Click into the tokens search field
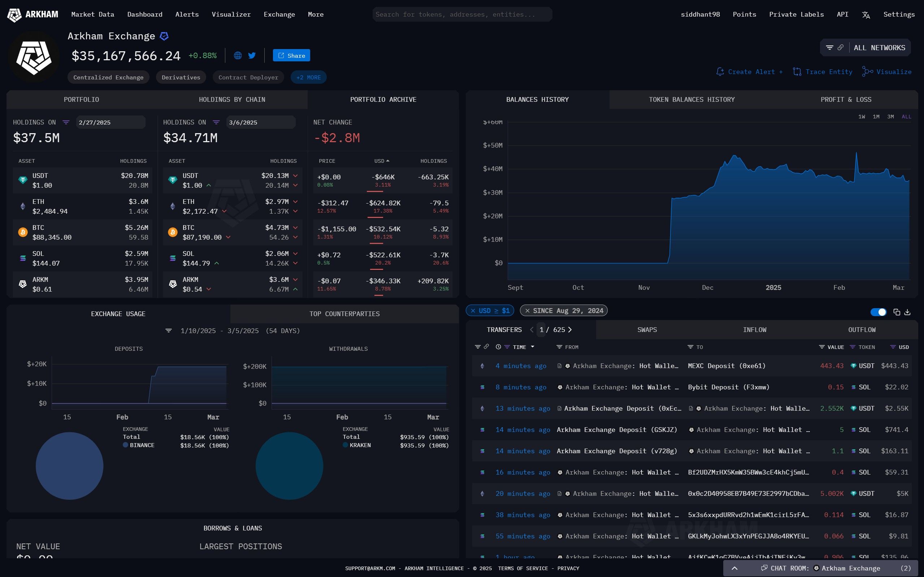This screenshot has height=577, width=924. 462,14
